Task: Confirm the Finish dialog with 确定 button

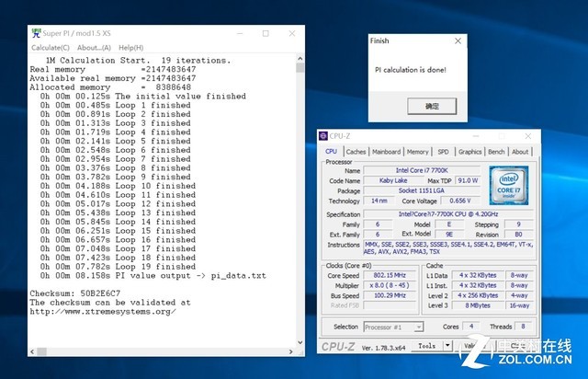Action: pyautogui.click(x=432, y=107)
